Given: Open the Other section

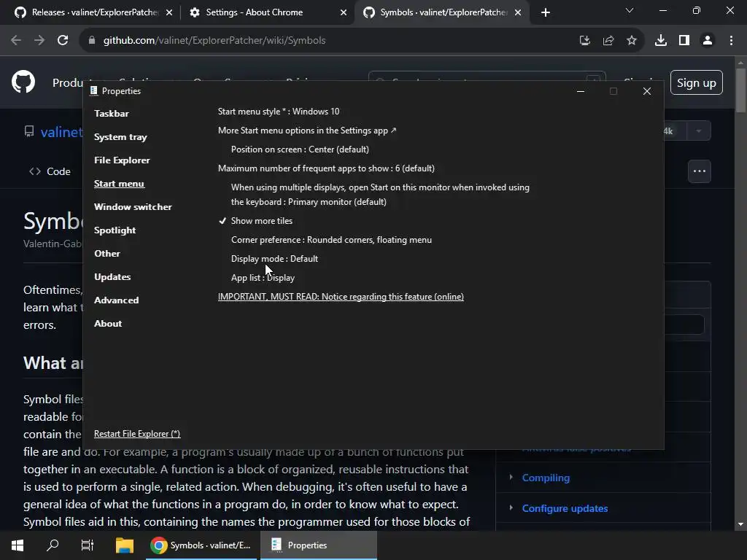Looking at the screenshot, I should point(107,253).
